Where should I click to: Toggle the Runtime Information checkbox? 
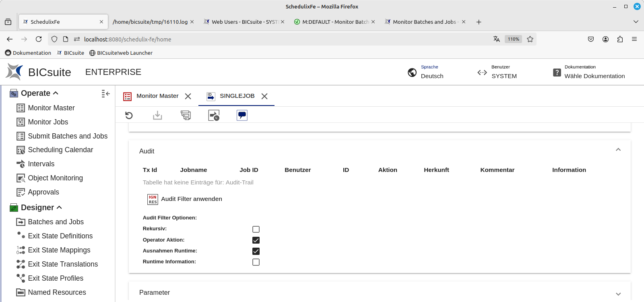(x=256, y=262)
